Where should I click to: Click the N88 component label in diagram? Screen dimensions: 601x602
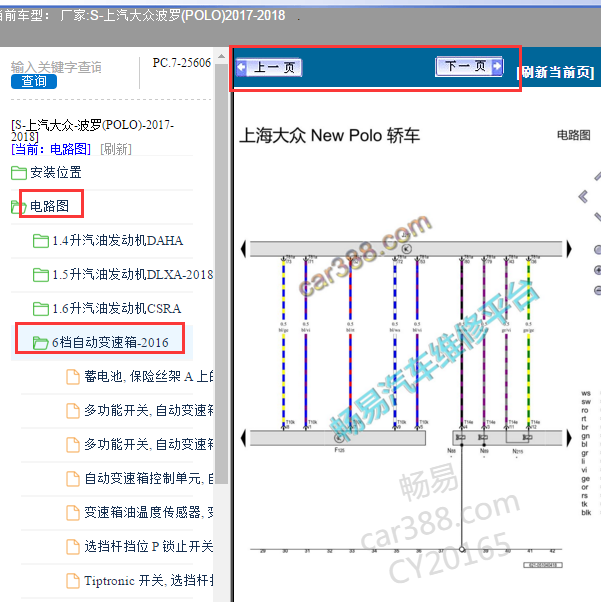(451, 451)
